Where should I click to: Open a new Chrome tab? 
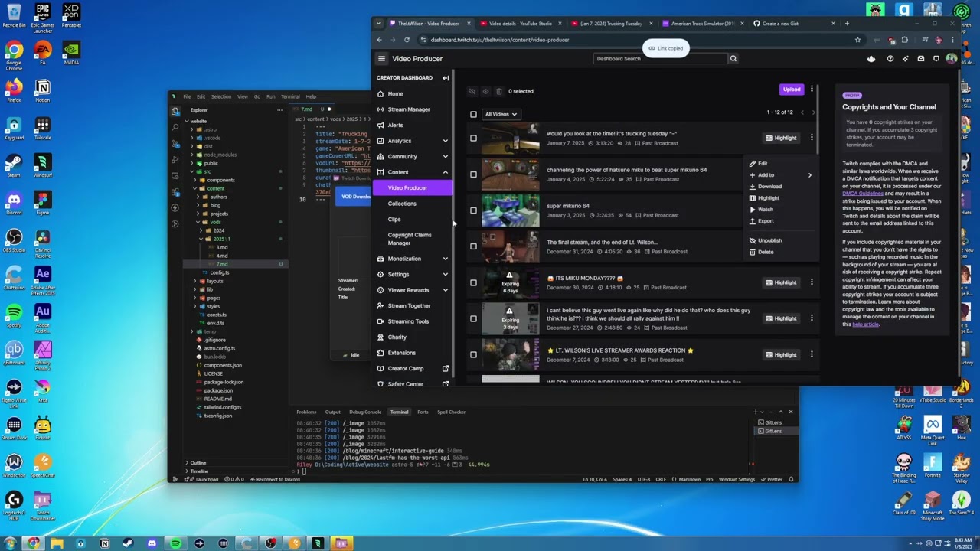[x=846, y=24]
